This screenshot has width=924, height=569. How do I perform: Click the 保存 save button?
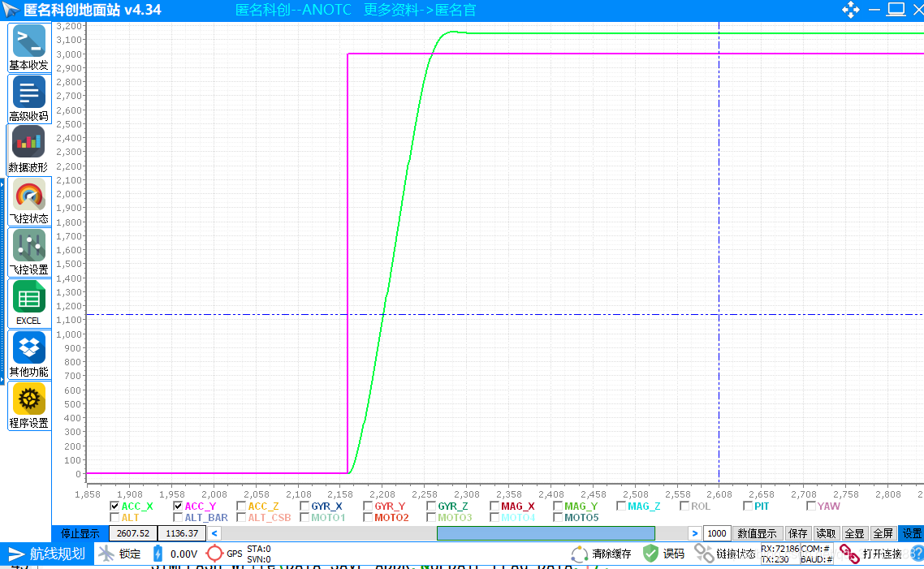(798, 533)
